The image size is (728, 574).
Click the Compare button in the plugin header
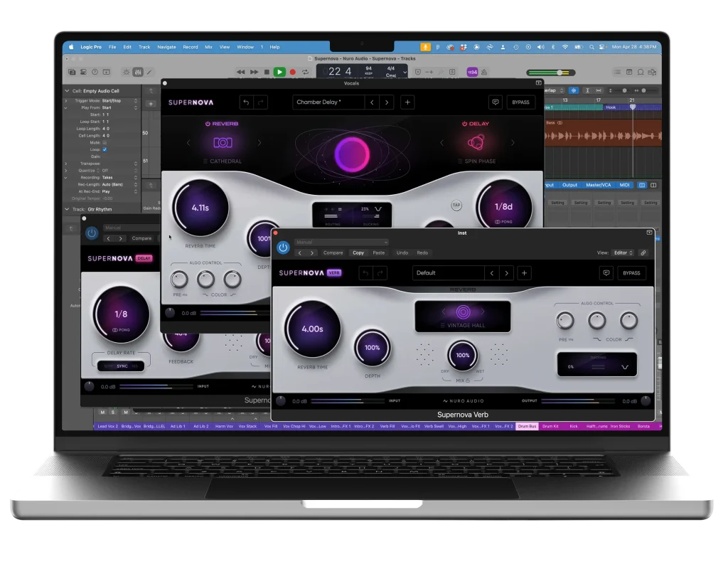click(333, 253)
